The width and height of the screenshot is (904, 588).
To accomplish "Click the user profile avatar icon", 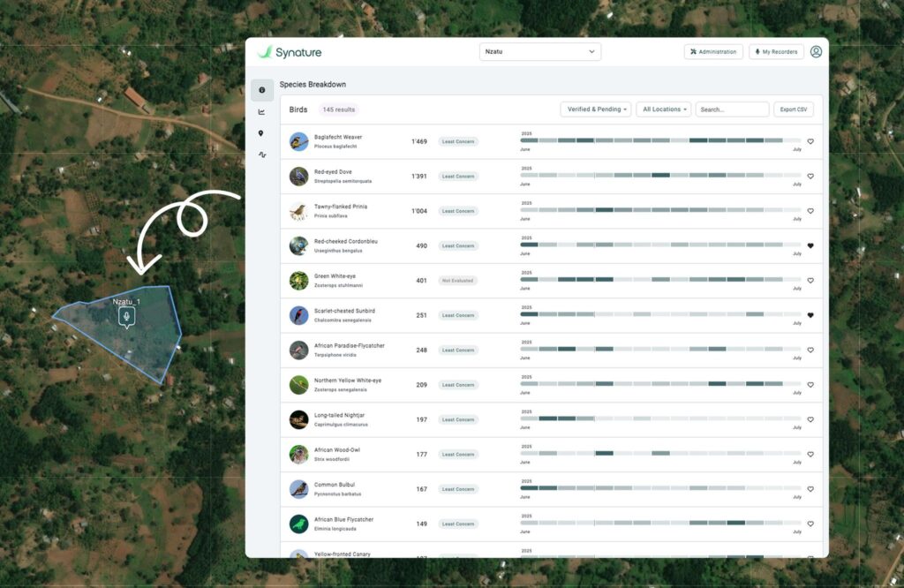I will [x=816, y=52].
